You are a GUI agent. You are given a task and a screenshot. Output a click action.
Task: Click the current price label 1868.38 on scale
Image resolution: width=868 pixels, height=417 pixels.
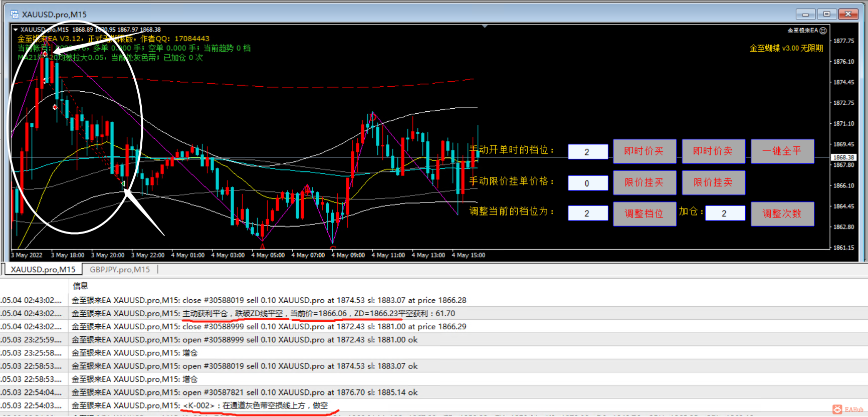843,157
